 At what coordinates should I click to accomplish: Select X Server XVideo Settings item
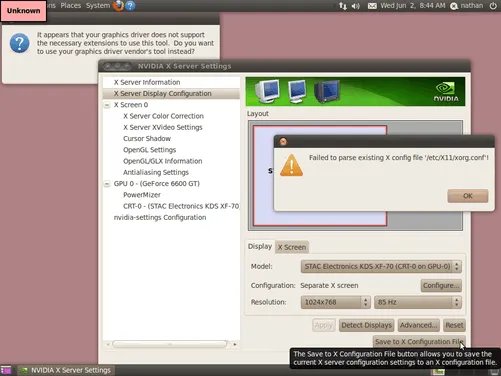163,127
